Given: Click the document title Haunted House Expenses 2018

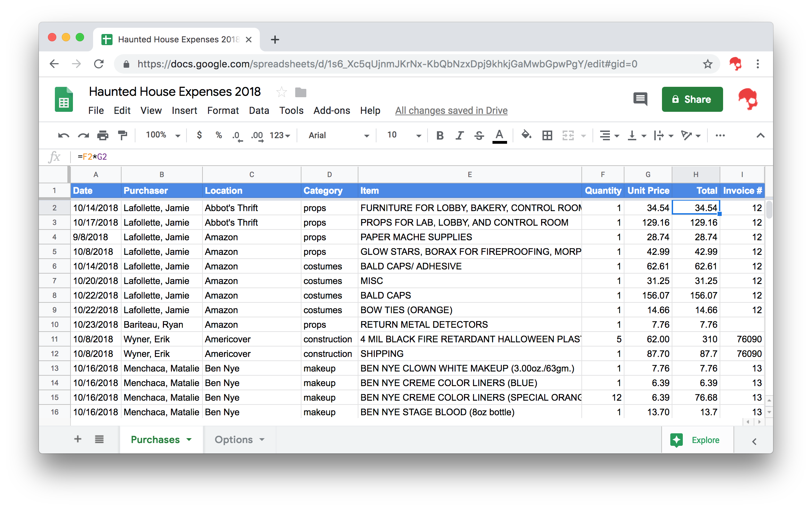Looking at the screenshot, I should [175, 92].
